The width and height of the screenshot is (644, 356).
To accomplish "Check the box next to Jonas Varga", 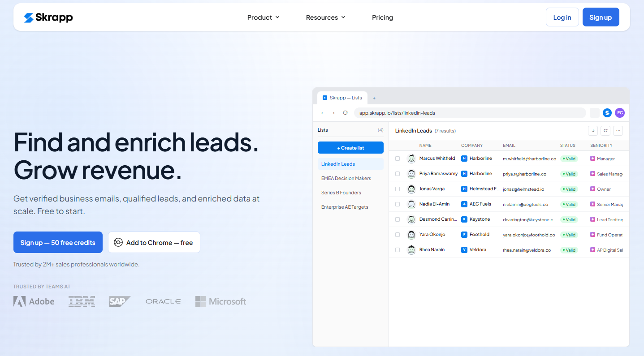I will pyautogui.click(x=398, y=189).
